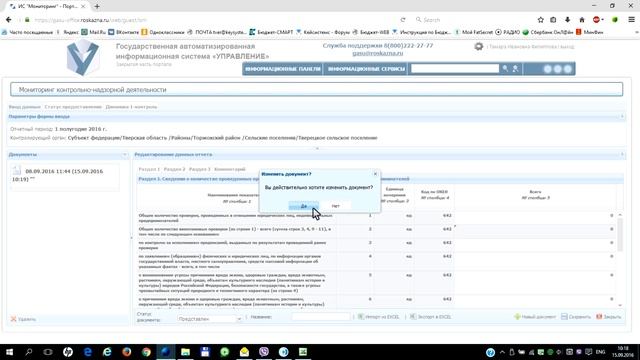Click Импорт из EXCEL button

378,317
